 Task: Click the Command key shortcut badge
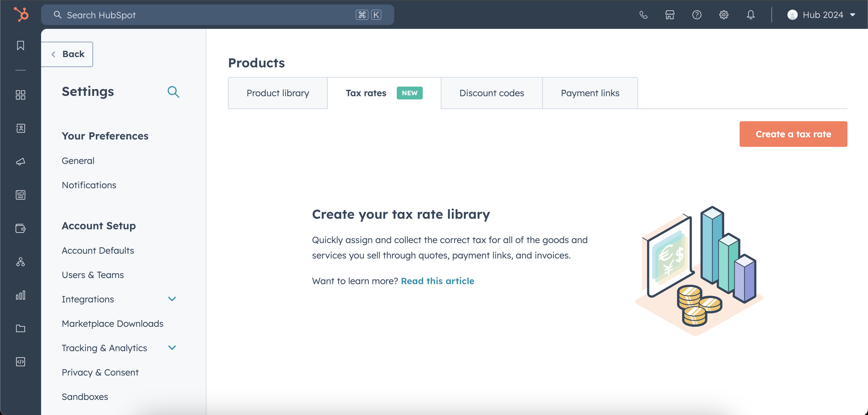[362, 15]
